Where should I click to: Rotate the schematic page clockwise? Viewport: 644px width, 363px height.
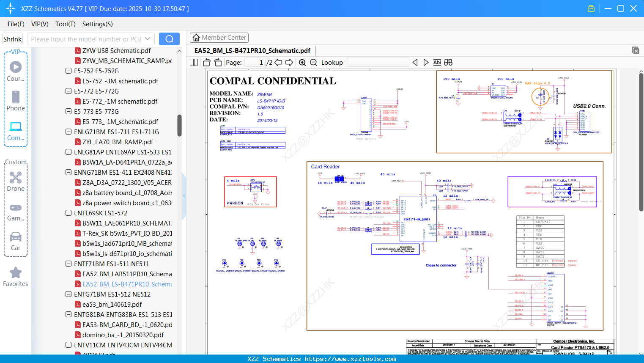tap(218, 63)
